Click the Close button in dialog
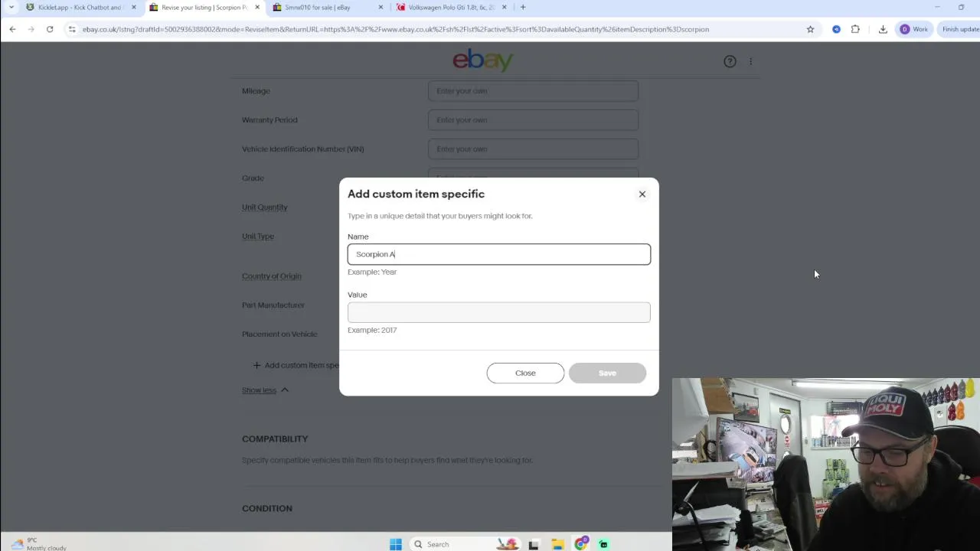The width and height of the screenshot is (980, 551). click(525, 373)
